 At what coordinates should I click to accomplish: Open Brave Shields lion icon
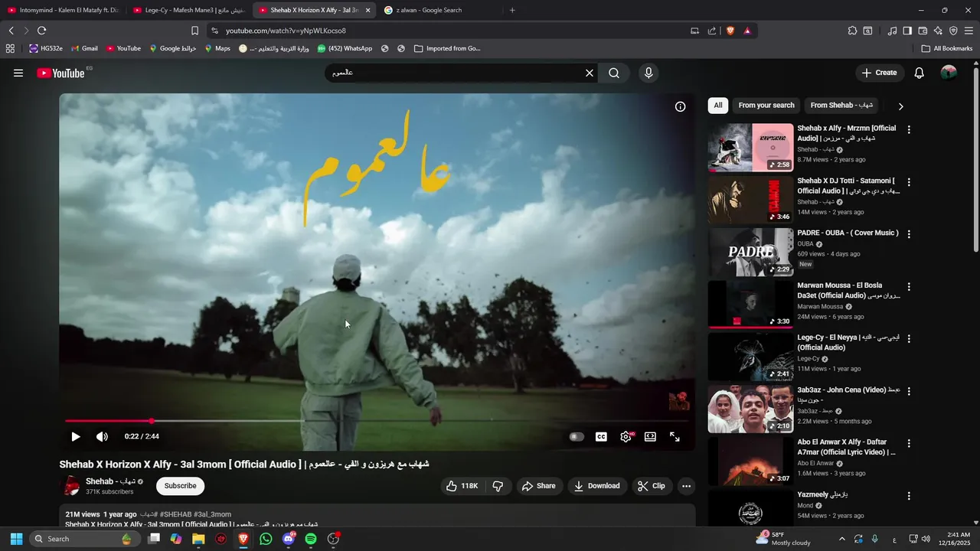(x=730, y=31)
